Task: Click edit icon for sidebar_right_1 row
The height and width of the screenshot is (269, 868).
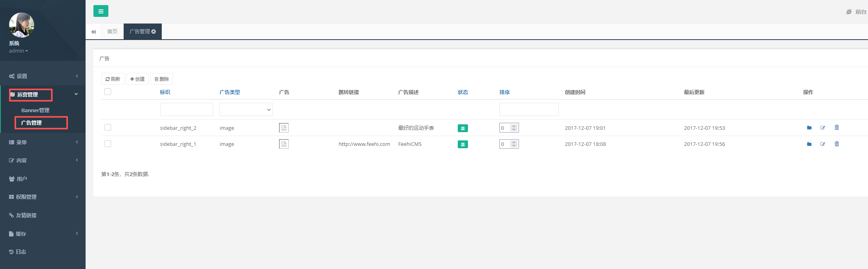Action: point(823,144)
